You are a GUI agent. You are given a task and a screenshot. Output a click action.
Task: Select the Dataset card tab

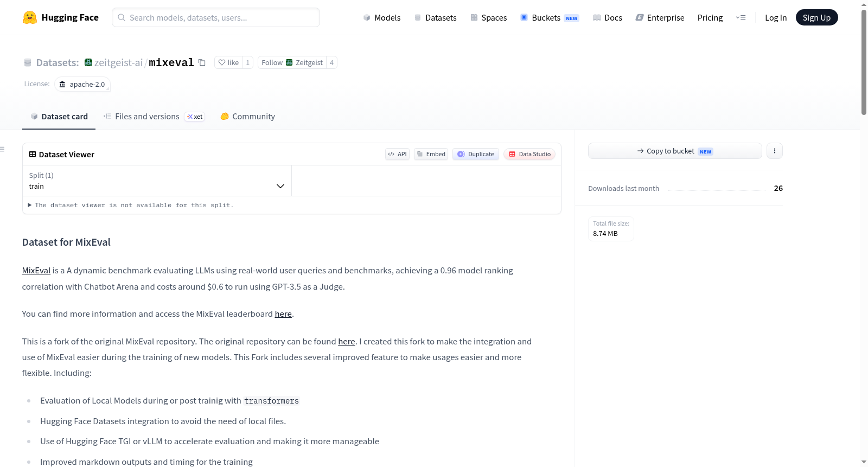59,116
